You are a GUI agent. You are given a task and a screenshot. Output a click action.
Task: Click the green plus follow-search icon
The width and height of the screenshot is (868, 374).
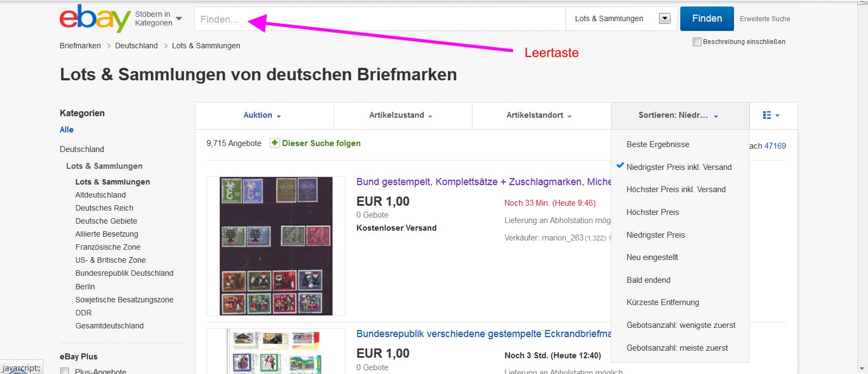click(275, 143)
